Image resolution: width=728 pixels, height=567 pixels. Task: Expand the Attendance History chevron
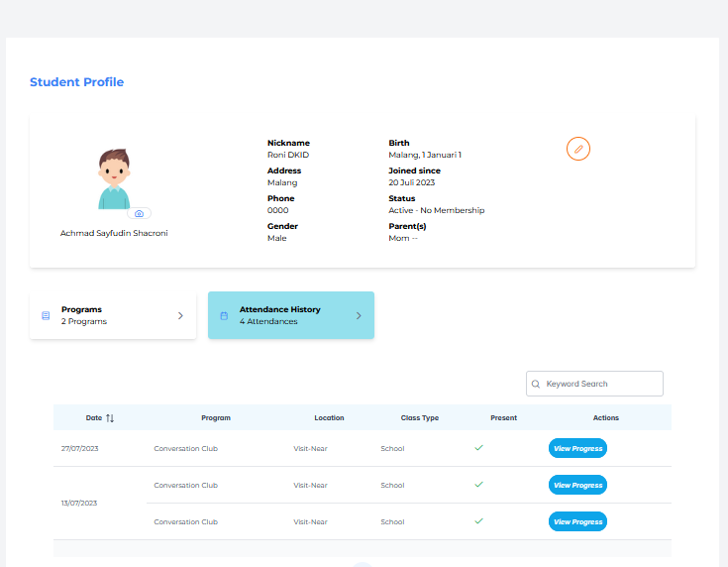coord(359,315)
